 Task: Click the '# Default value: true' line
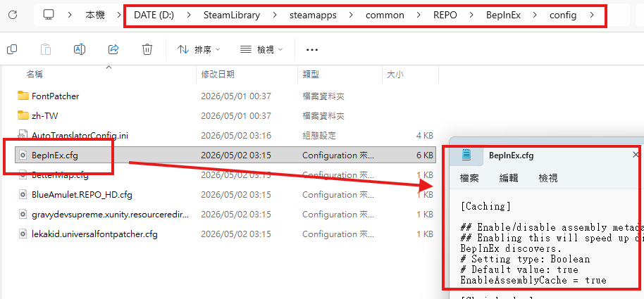coord(519,270)
